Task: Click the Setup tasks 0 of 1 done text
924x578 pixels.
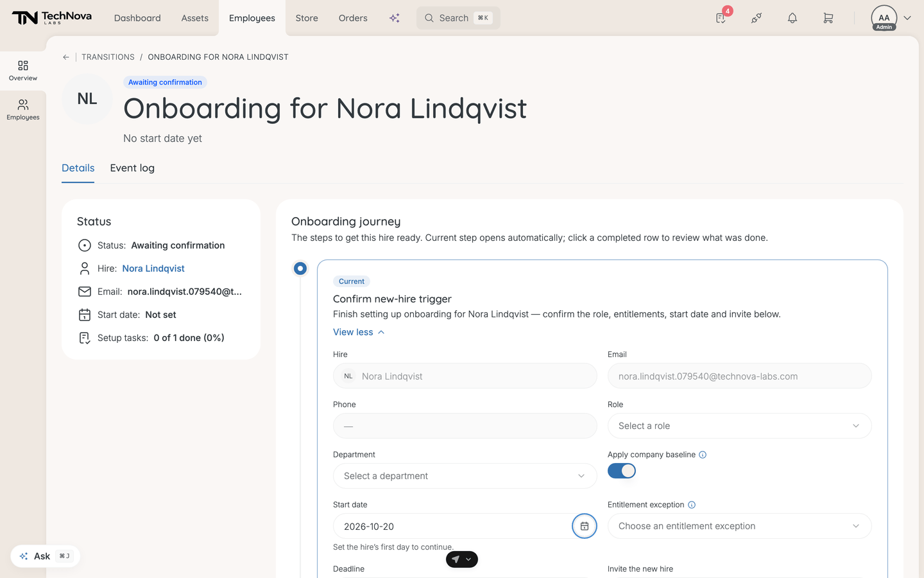Action: (161, 338)
